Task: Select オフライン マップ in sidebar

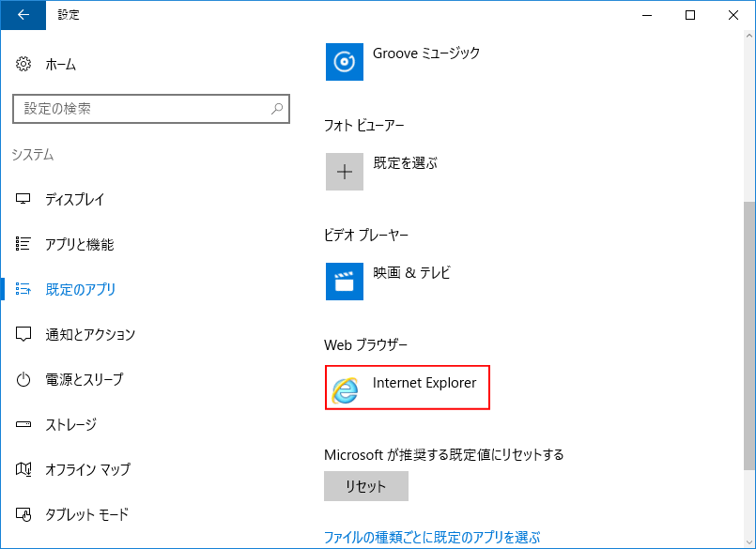Action: tap(87, 470)
